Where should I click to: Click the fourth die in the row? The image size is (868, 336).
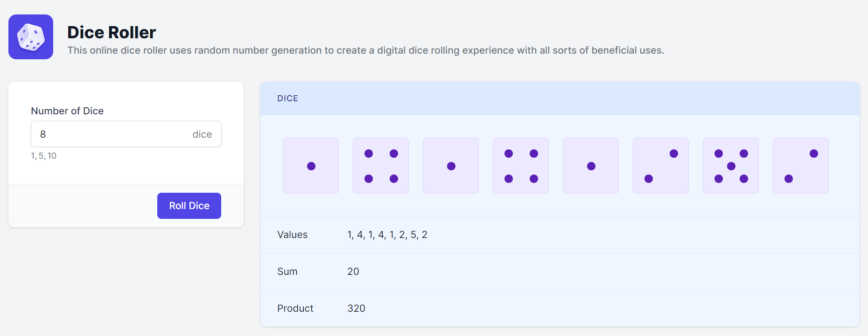[x=521, y=166]
